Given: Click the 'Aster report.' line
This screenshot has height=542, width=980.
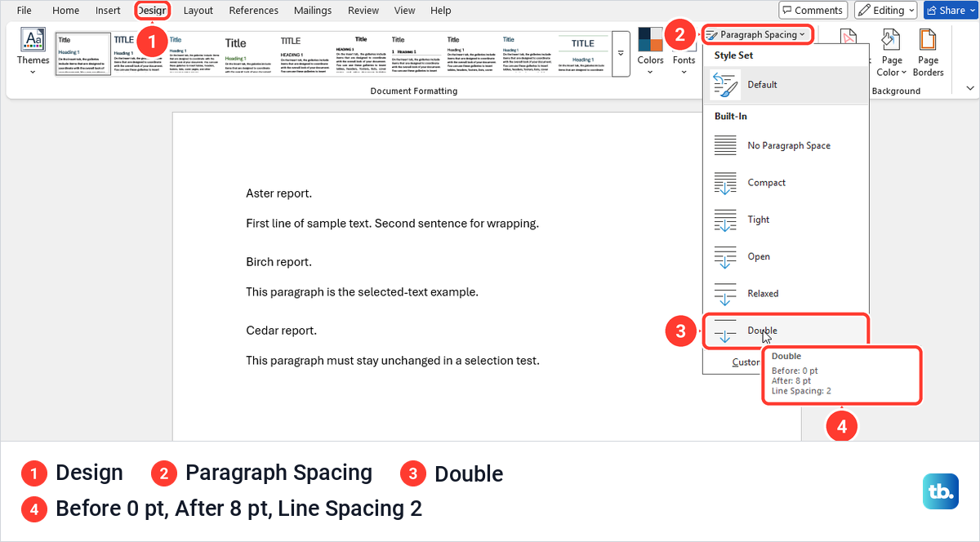Looking at the screenshot, I should [278, 193].
